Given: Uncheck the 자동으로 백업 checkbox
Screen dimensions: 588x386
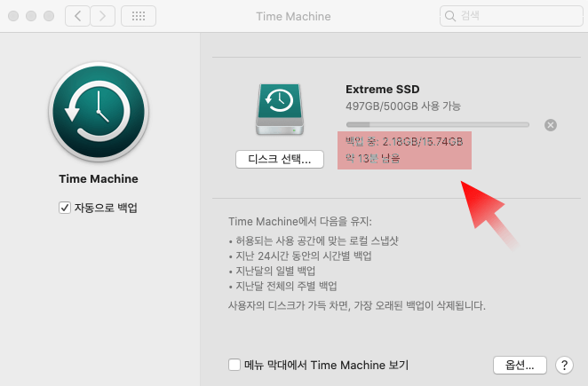Looking at the screenshot, I should click(x=65, y=208).
